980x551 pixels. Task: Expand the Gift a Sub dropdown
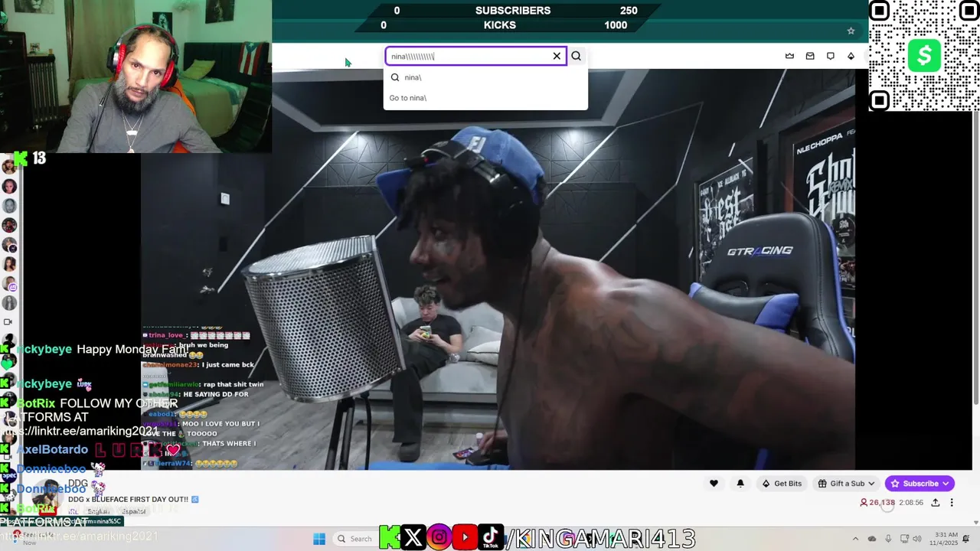[x=846, y=484]
